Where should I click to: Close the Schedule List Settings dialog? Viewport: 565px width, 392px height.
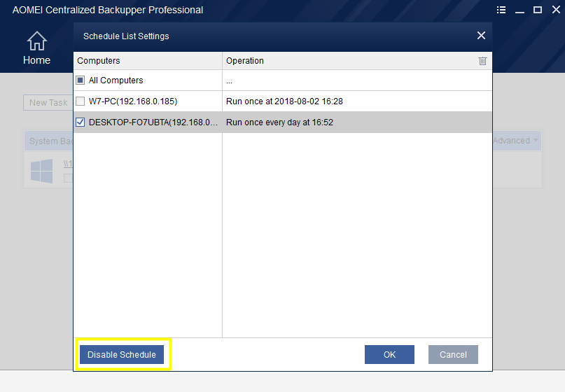click(481, 35)
